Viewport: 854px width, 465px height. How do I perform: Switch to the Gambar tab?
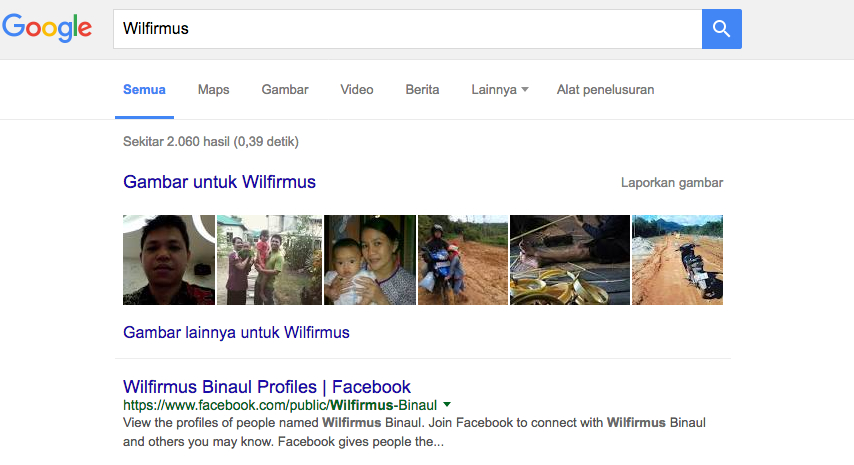tap(285, 90)
